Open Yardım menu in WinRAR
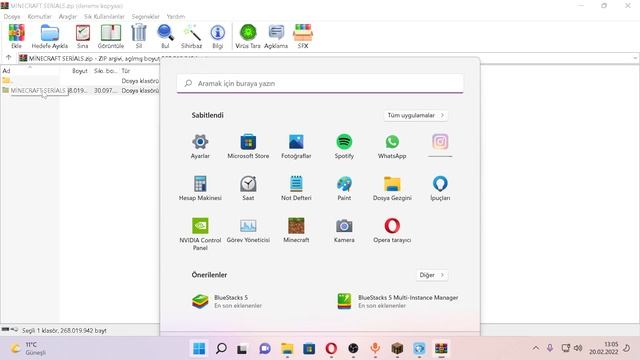 click(176, 16)
